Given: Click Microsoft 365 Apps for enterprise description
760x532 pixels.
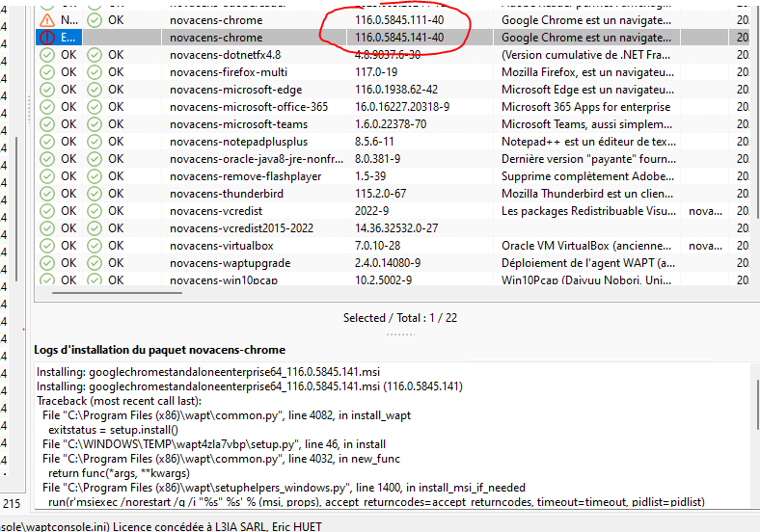Looking at the screenshot, I should pos(586,107).
